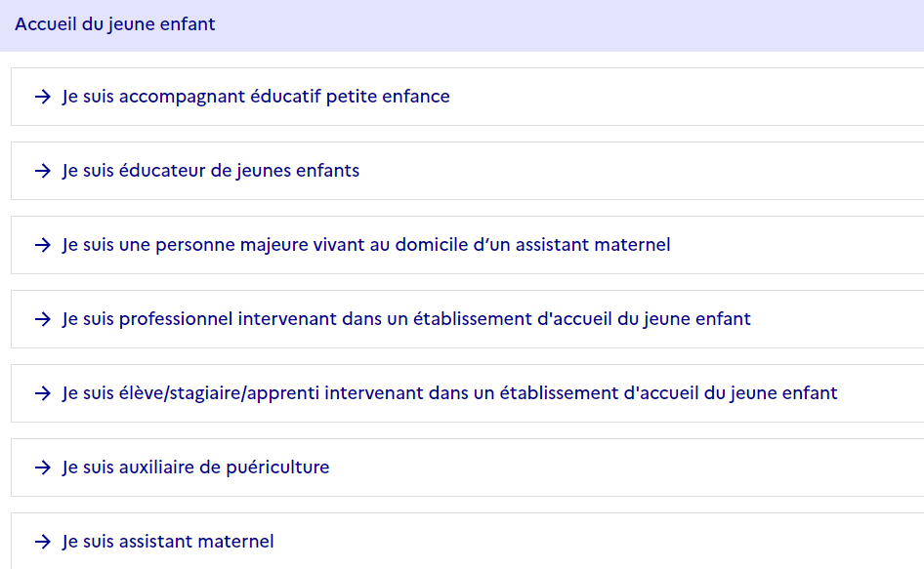Choose 'professionnel intervenant dans un établissement d'accueil'
The height and width of the screenshot is (569, 924).
[x=406, y=319]
